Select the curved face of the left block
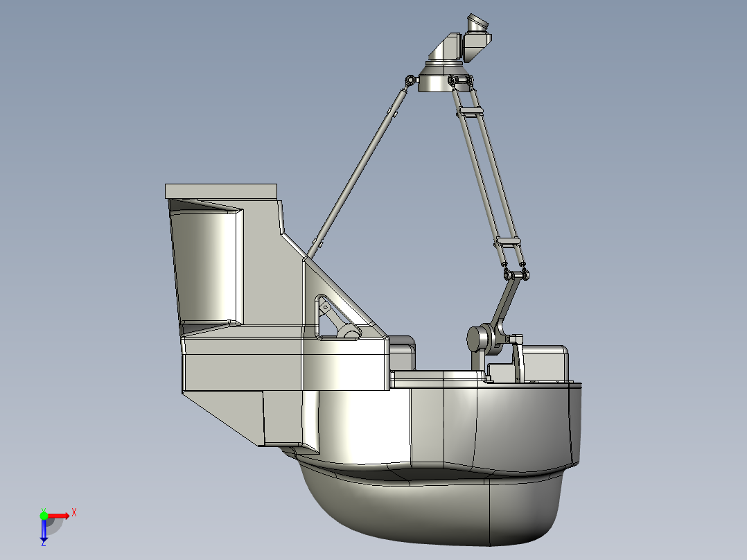The height and width of the screenshot is (560, 747). [x=205, y=267]
